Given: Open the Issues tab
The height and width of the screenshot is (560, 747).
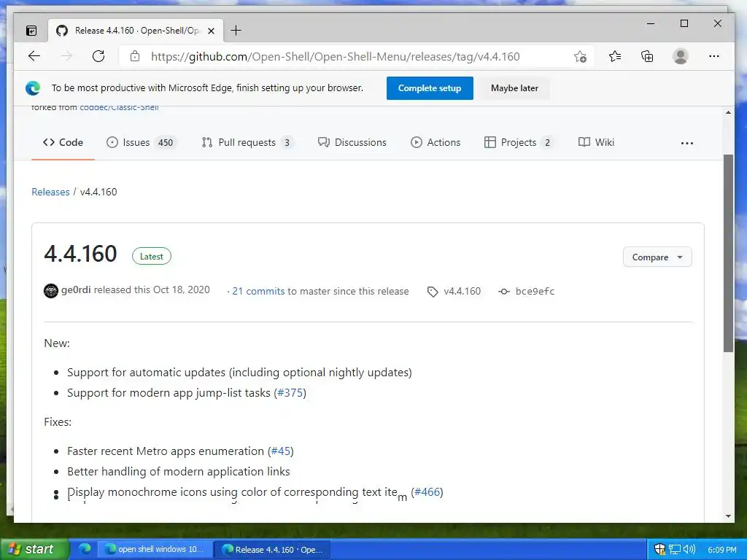Looking at the screenshot, I should (141, 142).
